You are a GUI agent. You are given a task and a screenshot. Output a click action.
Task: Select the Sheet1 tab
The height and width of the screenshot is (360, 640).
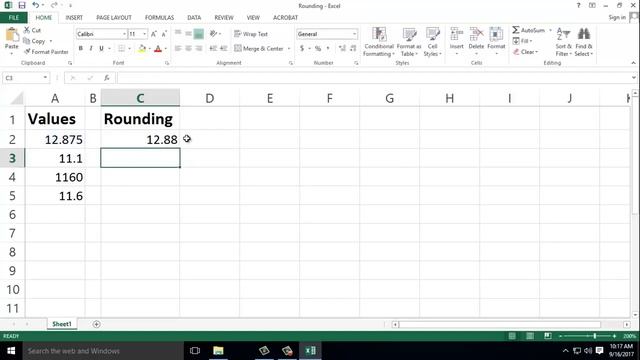coord(62,324)
